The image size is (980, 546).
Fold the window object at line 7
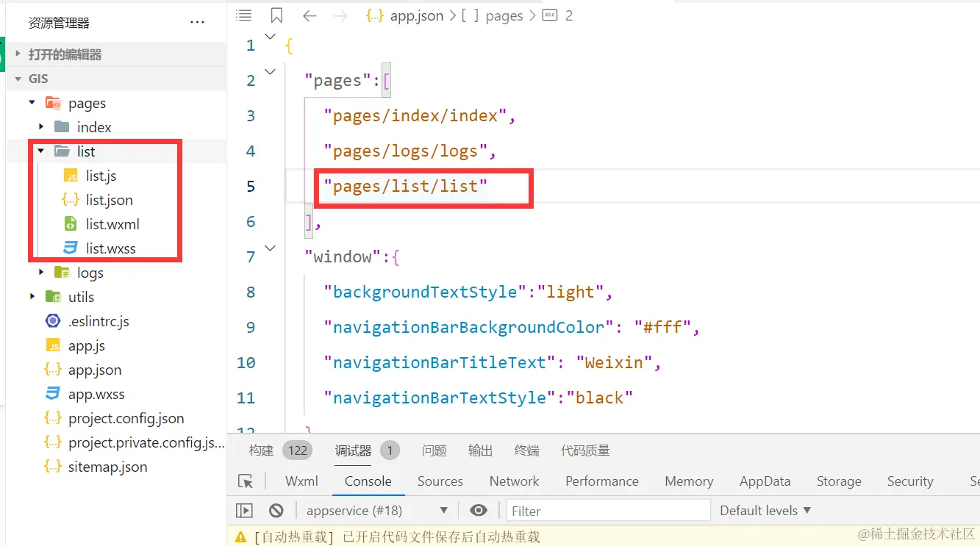click(x=270, y=248)
